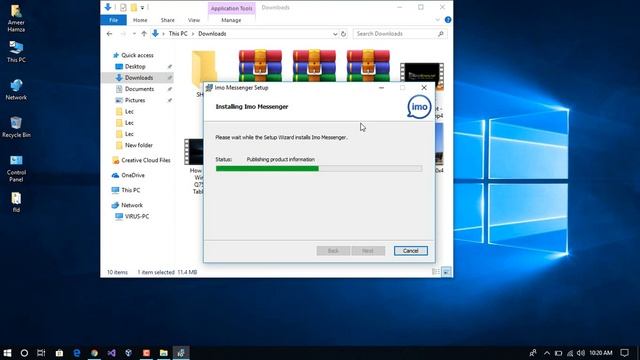Open the volume control in system tray

581,353
